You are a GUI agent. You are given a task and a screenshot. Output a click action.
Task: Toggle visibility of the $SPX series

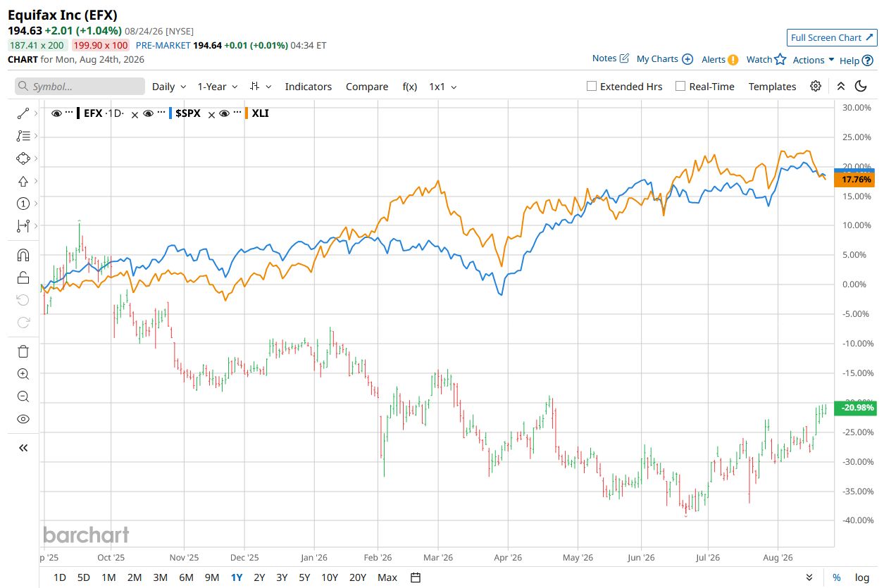pyautogui.click(x=148, y=113)
